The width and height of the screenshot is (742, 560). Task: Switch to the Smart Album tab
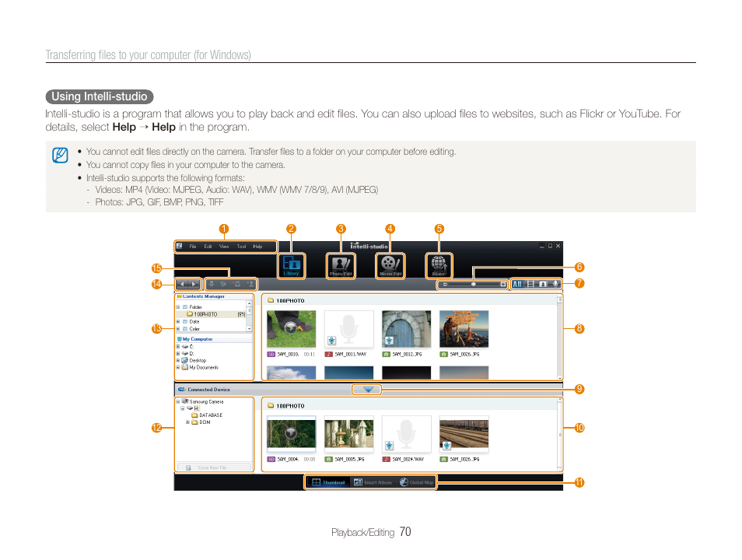[x=373, y=482]
